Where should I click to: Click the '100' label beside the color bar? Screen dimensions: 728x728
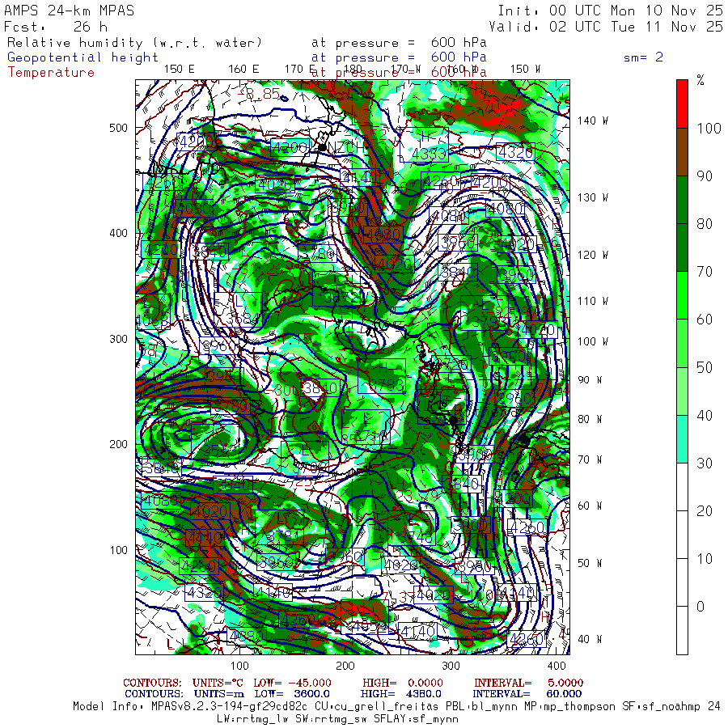click(x=709, y=128)
